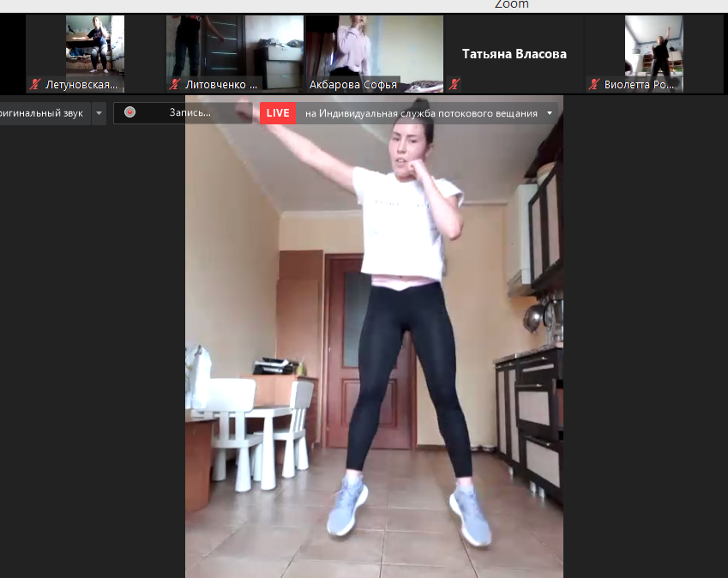Image resolution: width=728 pixels, height=578 pixels.
Task: Click the Zoom window title text
Action: 512,4
